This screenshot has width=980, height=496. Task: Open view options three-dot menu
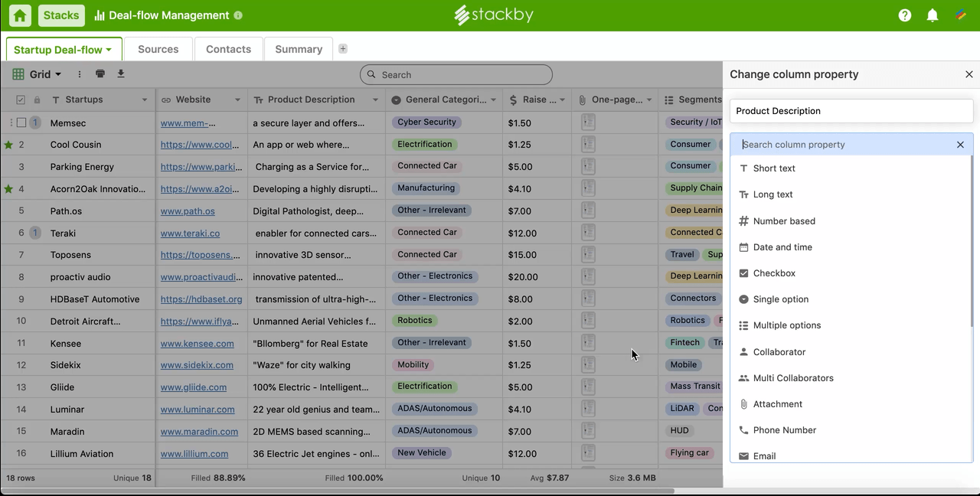click(x=79, y=74)
